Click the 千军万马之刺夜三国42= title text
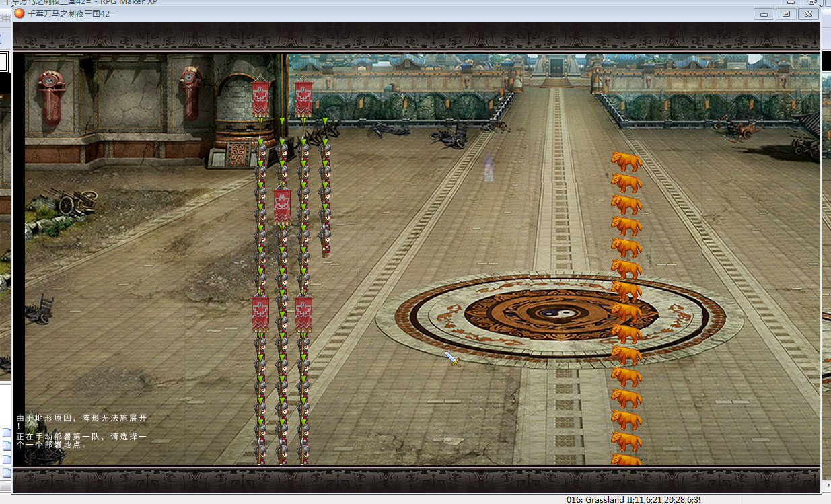Screen dimensions: 831x504 pos(71,13)
